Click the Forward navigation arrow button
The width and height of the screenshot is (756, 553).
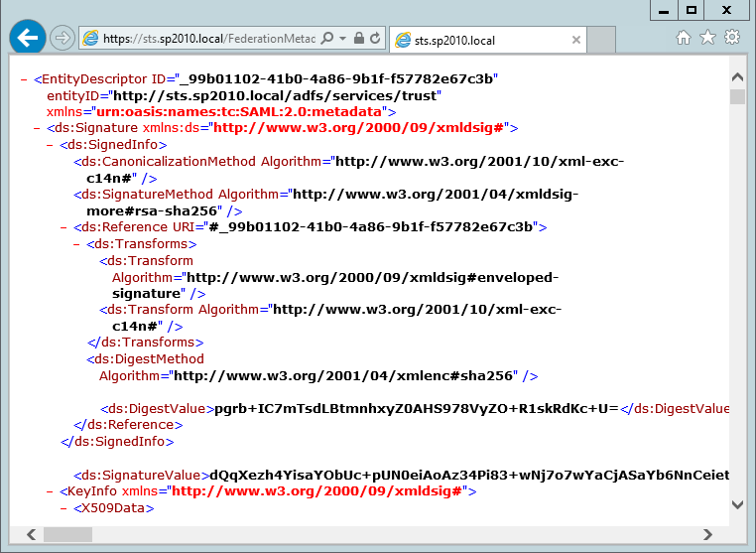[x=62, y=39]
